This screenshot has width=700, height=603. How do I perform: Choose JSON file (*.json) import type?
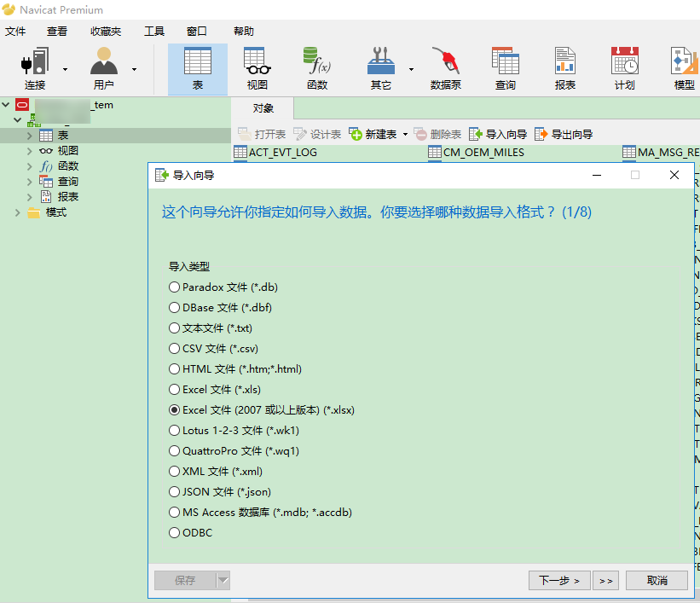tap(220, 492)
